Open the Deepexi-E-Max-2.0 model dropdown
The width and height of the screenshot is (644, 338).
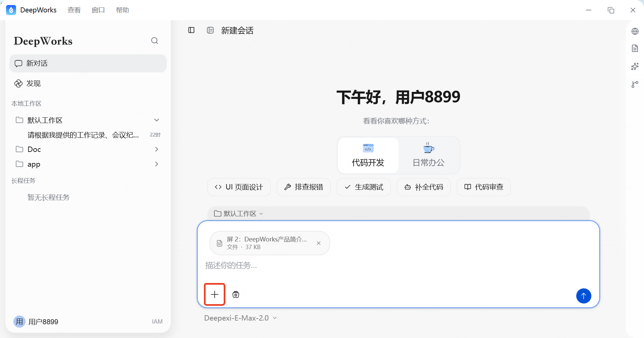coord(240,318)
